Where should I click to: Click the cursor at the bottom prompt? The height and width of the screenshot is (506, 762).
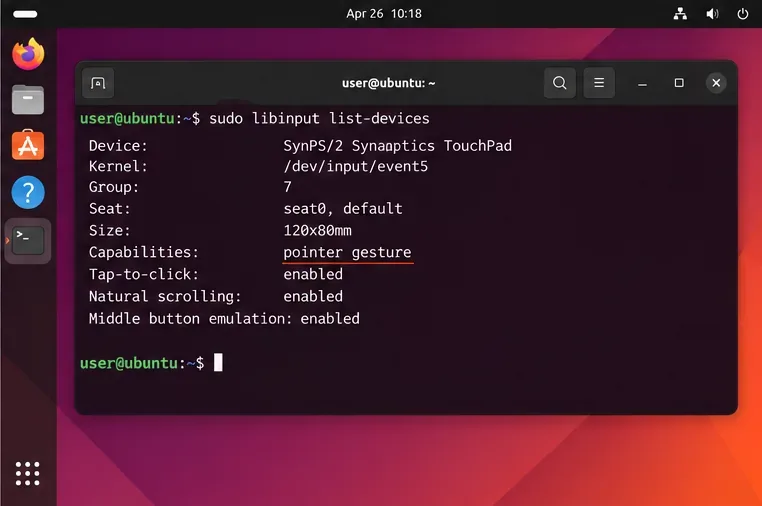[x=218, y=362]
